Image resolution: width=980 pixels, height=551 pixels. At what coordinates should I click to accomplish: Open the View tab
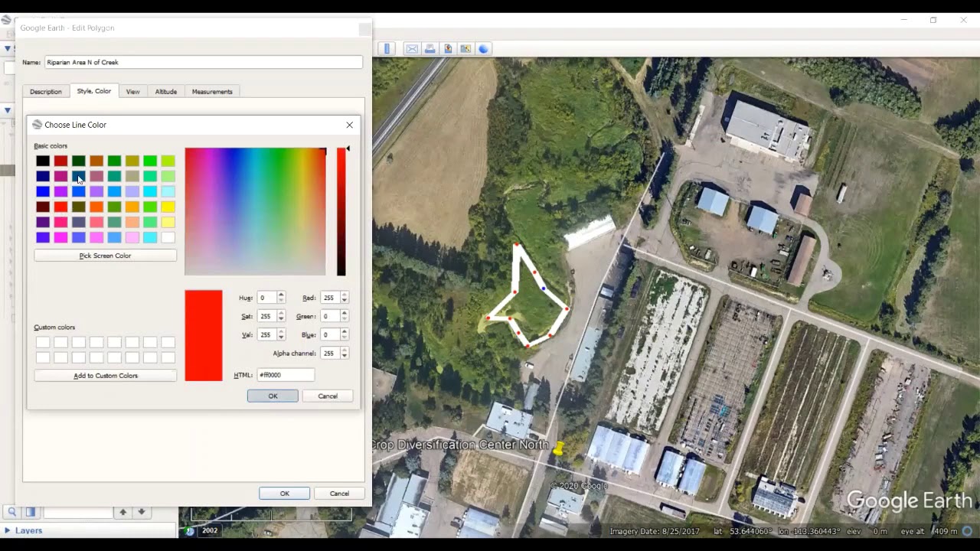pos(133,92)
